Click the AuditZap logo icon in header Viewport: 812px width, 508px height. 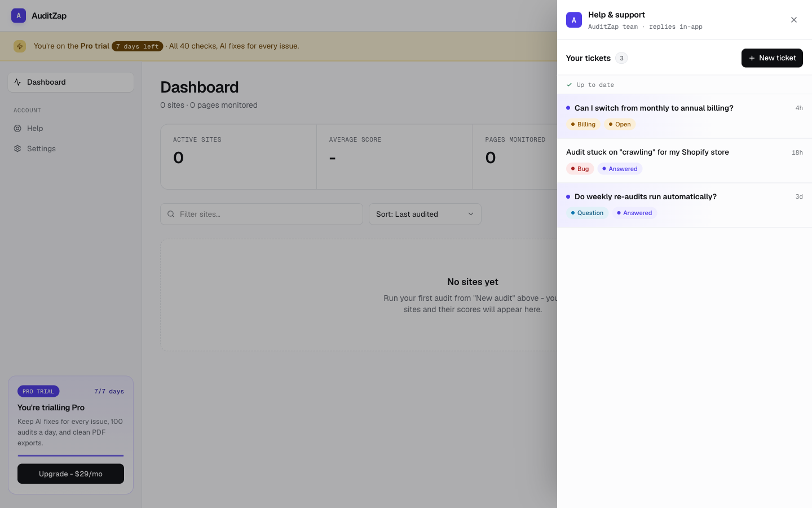pos(19,16)
